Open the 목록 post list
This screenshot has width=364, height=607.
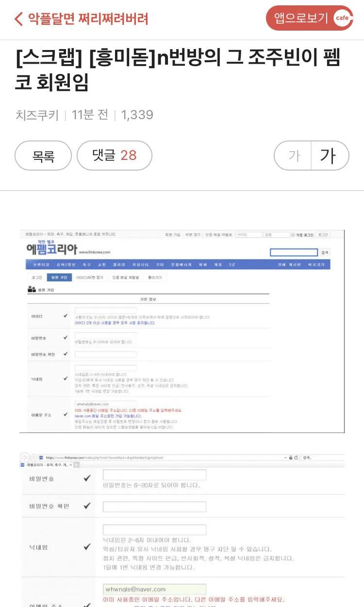(x=43, y=156)
